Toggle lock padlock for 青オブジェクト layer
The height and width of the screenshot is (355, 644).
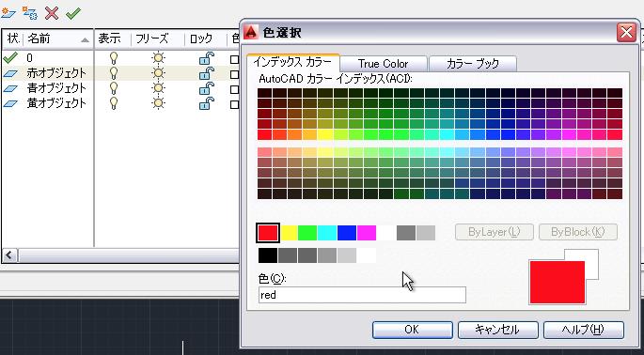pyautogui.click(x=207, y=88)
